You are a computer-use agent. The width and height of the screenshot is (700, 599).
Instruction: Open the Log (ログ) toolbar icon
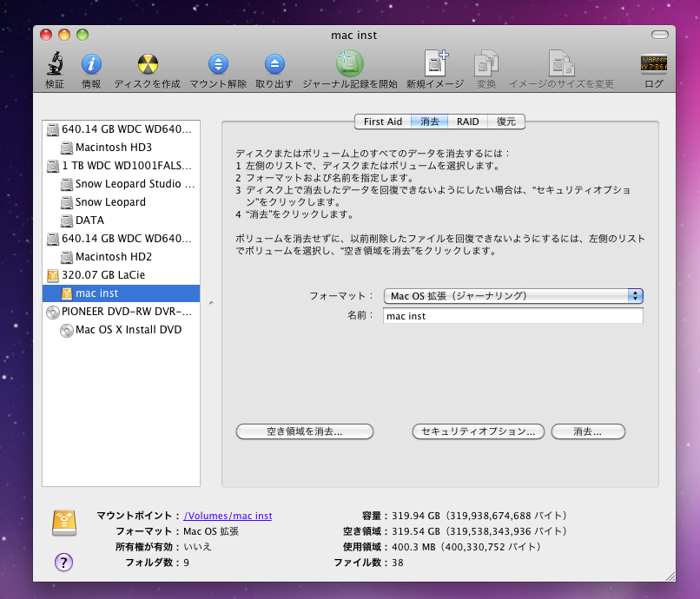coord(654,63)
